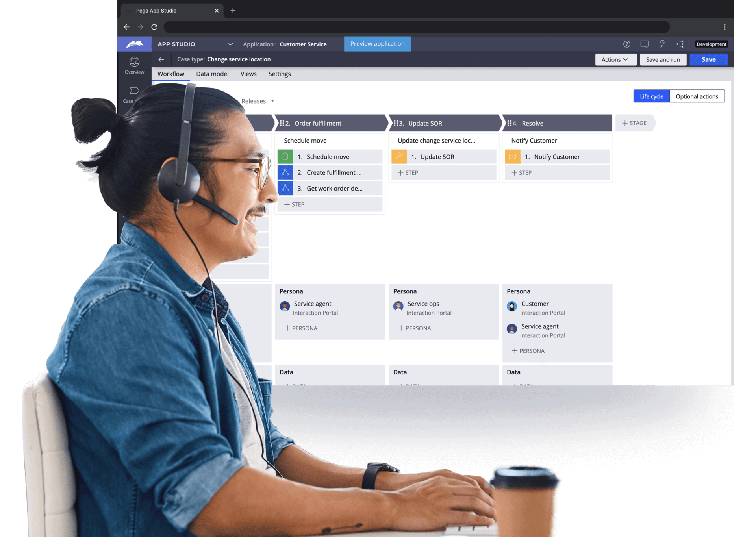The image size is (756, 537).
Task: Click the blue Get work order step icon
Action: [x=285, y=188]
